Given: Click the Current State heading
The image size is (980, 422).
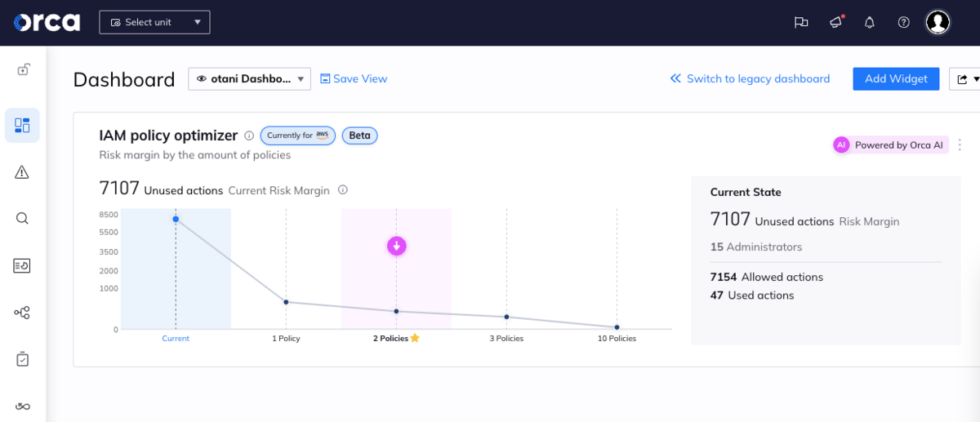Looking at the screenshot, I should coord(746,193).
